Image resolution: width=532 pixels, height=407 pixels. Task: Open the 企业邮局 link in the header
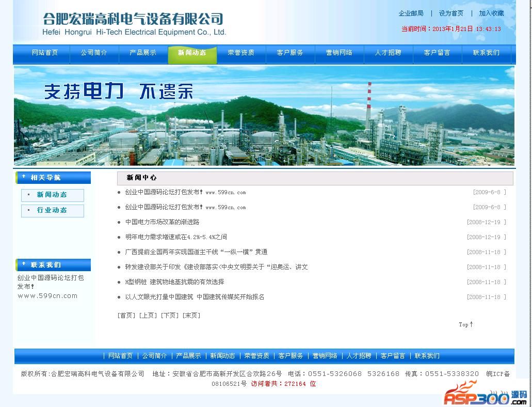click(x=411, y=13)
